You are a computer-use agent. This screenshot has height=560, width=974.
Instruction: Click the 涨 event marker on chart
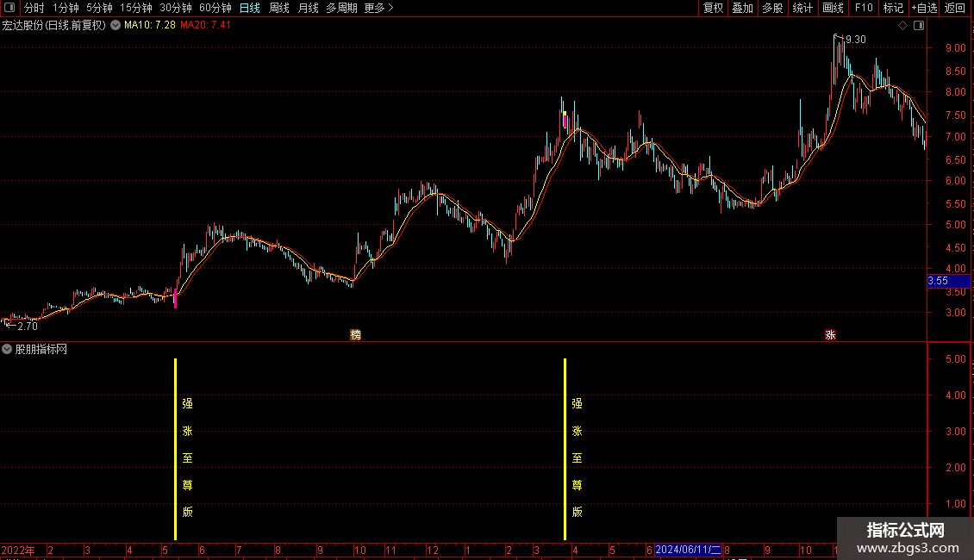831,334
